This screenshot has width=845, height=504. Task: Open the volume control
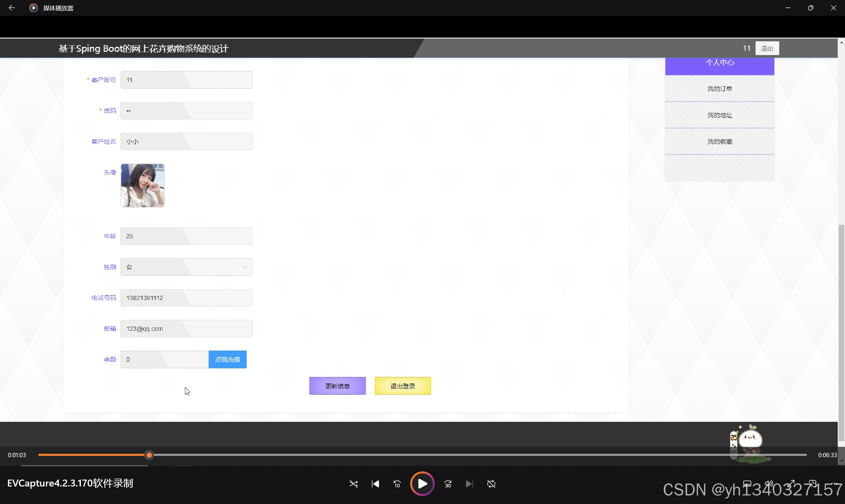tap(769, 484)
